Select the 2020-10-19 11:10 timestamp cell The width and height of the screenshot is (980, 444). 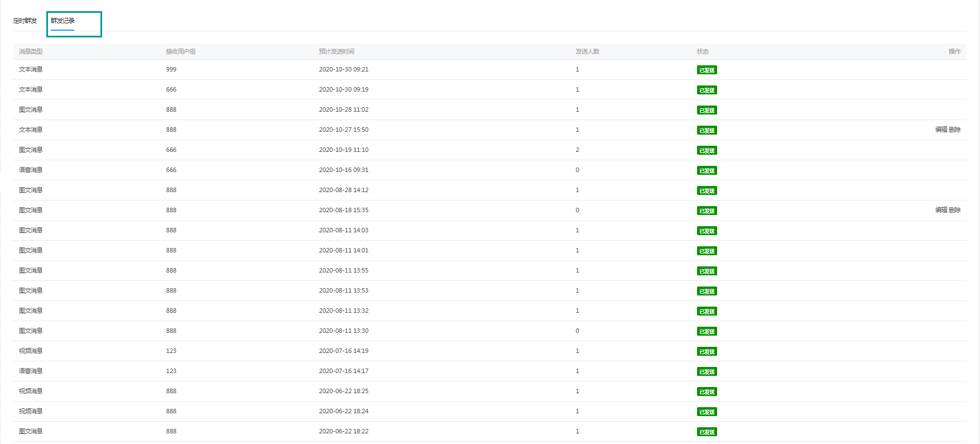point(343,150)
